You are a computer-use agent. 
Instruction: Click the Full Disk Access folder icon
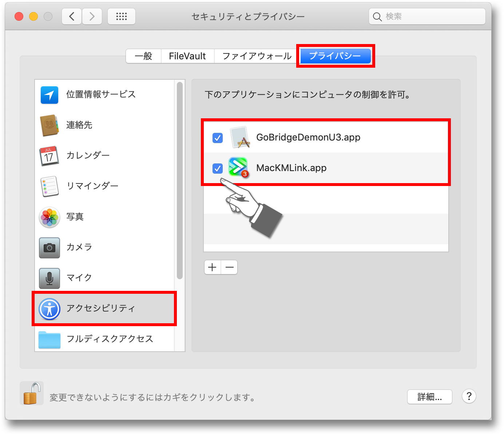coord(49,339)
